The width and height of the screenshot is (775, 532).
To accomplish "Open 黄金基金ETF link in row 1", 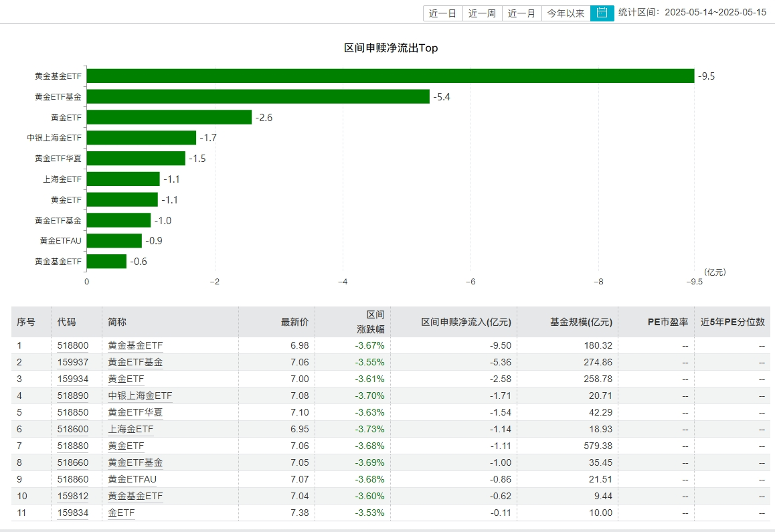I will coord(135,345).
